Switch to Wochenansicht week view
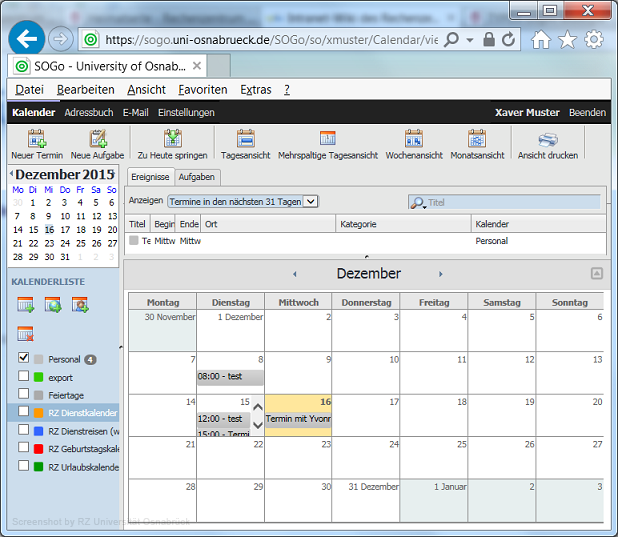 click(414, 144)
